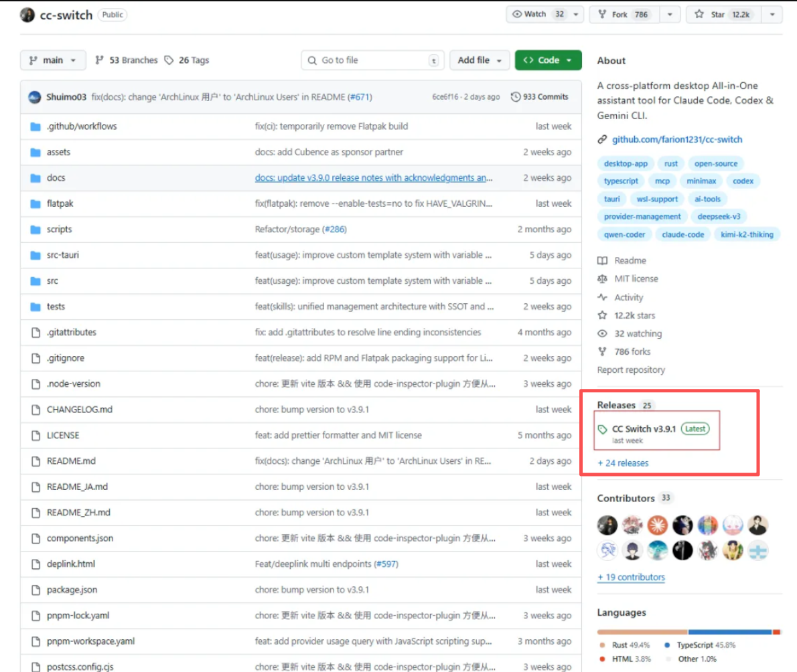Screen dimensions: 797x672
Task: Click the tests folder icon
Action: coord(35,307)
